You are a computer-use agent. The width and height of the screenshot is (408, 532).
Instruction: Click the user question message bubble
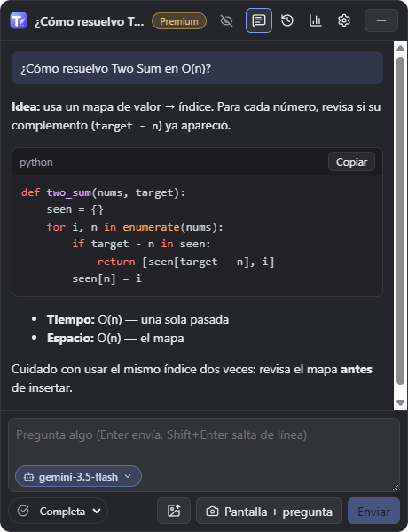coord(197,68)
